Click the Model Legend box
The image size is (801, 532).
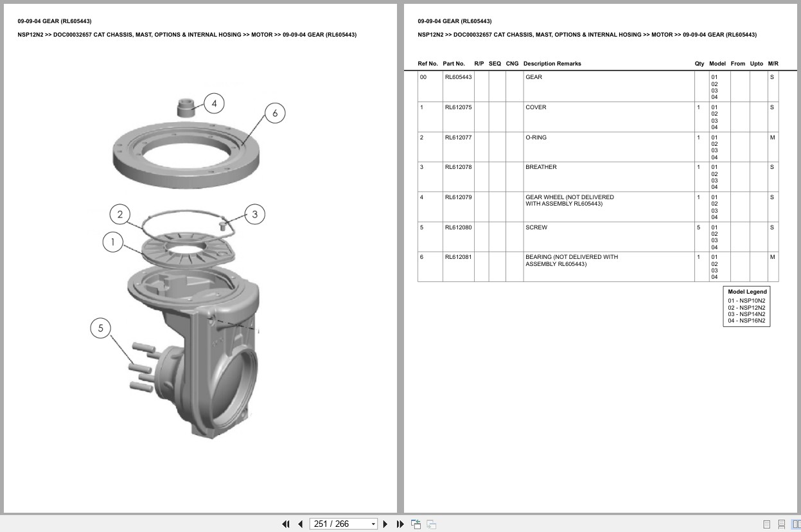click(746, 306)
